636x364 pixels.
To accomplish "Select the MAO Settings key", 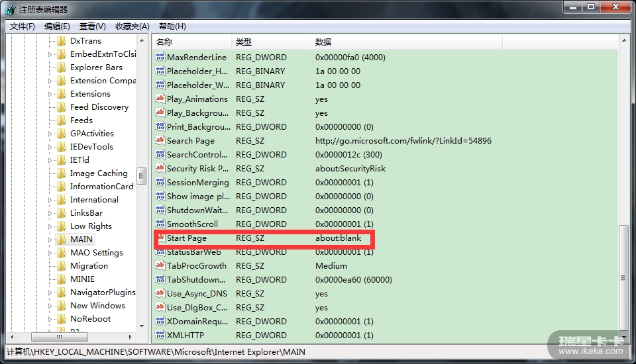I will (97, 253).
